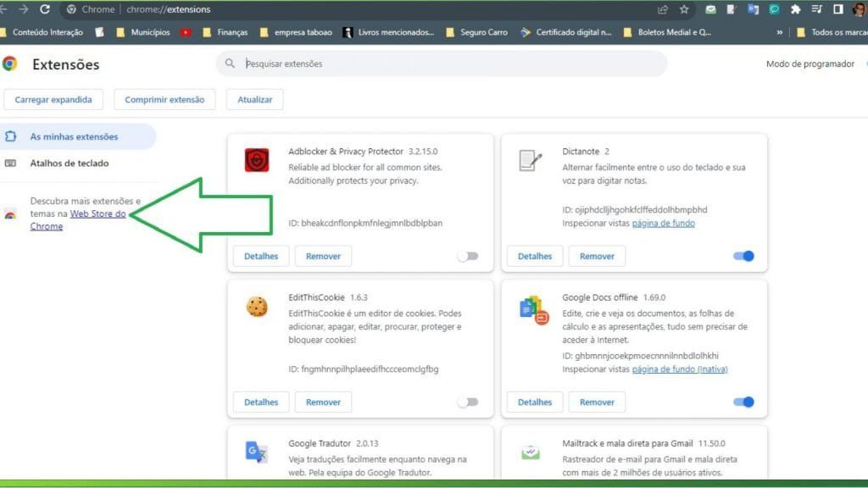Bookmark this page with the star icon
Screen dimensions: 868x488
(x=684, y=8)
